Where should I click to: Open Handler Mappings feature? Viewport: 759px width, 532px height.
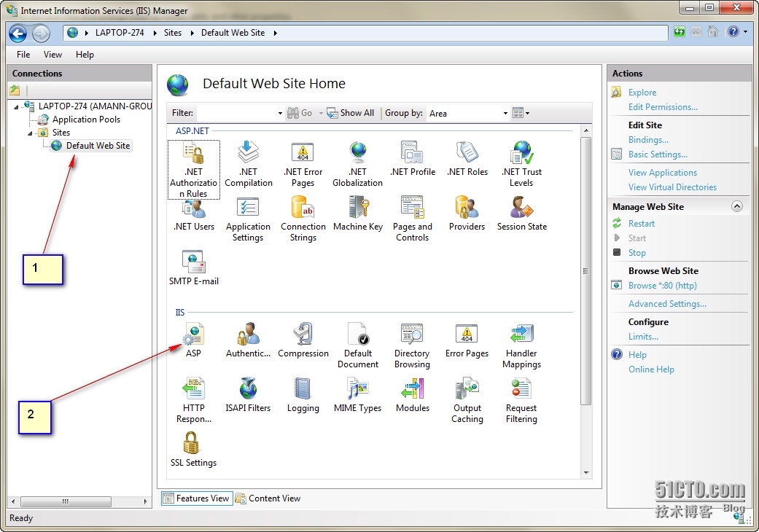click(522, 345)
